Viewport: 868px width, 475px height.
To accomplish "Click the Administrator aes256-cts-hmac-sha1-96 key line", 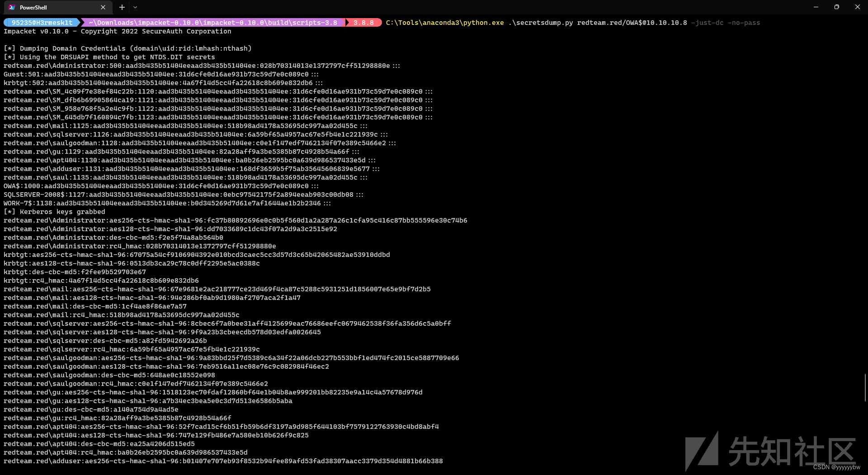I will [x=236, y=220].
